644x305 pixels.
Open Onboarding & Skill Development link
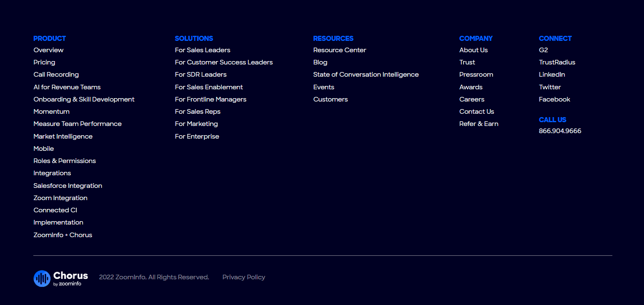pos(84,99)
